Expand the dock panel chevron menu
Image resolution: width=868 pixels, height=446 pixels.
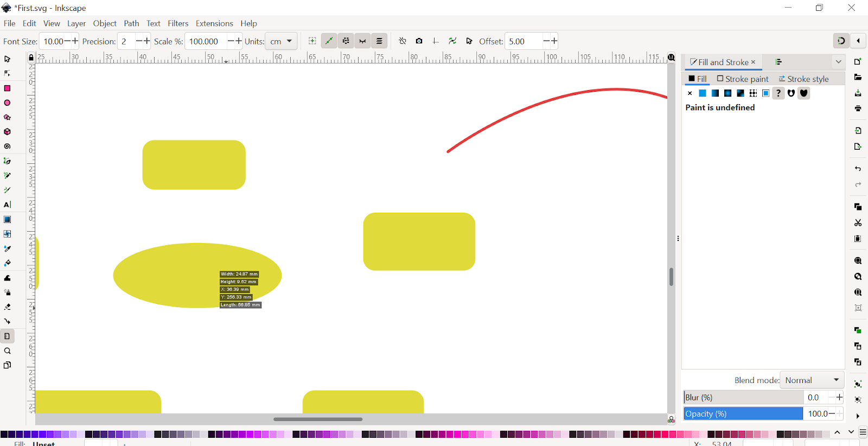tap(838, 62)
